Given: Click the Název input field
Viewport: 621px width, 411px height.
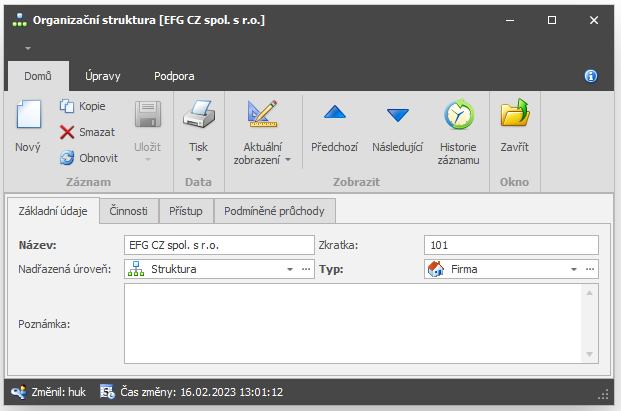Looking at the screenshot, I should pos(219,245).
